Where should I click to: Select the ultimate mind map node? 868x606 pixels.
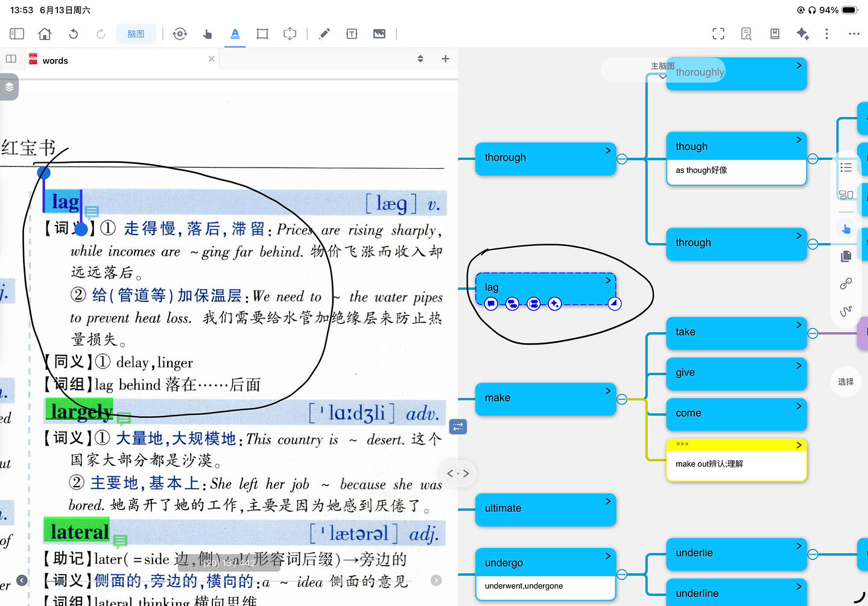[546, 510]
